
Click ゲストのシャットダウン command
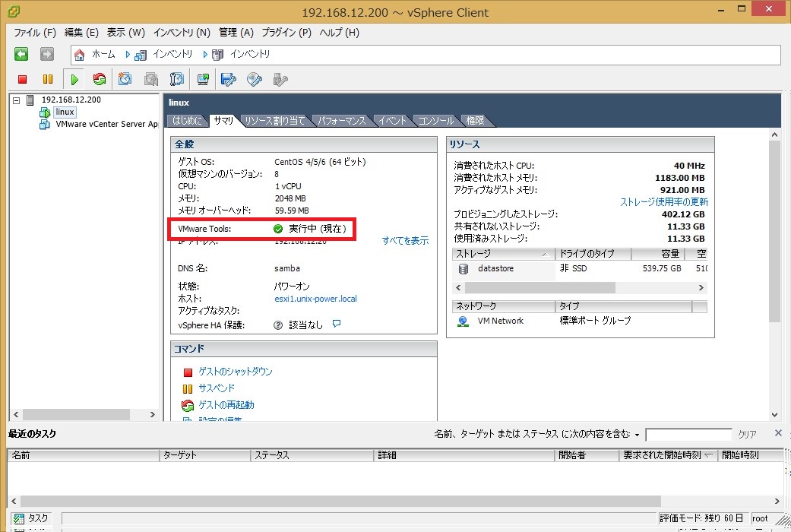click(x=235, y=372)
